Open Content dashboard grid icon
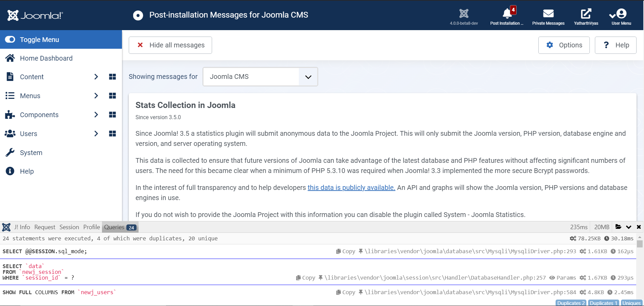 (x=112, y=77)
